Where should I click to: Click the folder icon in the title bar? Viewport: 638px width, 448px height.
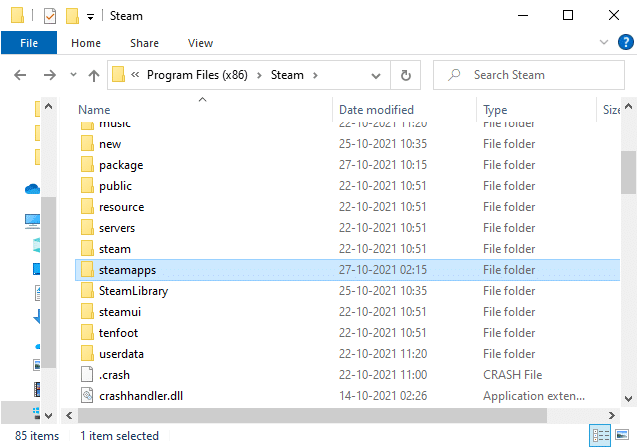[17, 15]
